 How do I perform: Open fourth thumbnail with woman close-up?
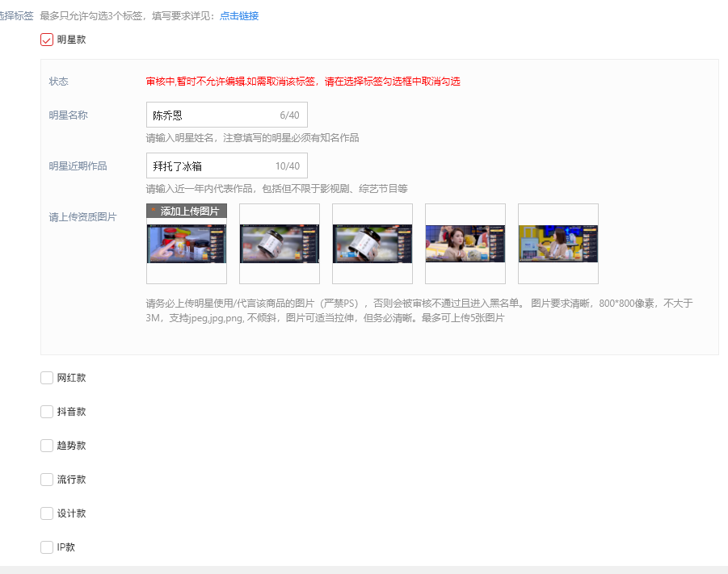pos(465,244)
